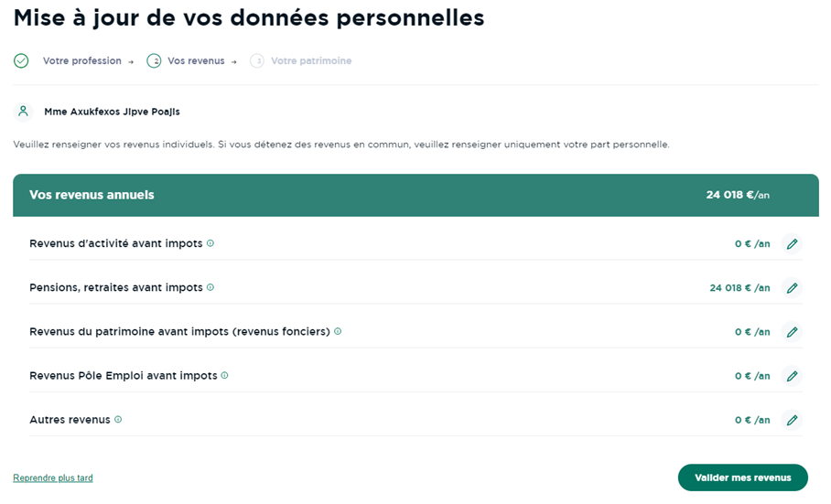The image size is (831, 504).
Task: Click Reprendre plus tard link
Action: [53, 477]
